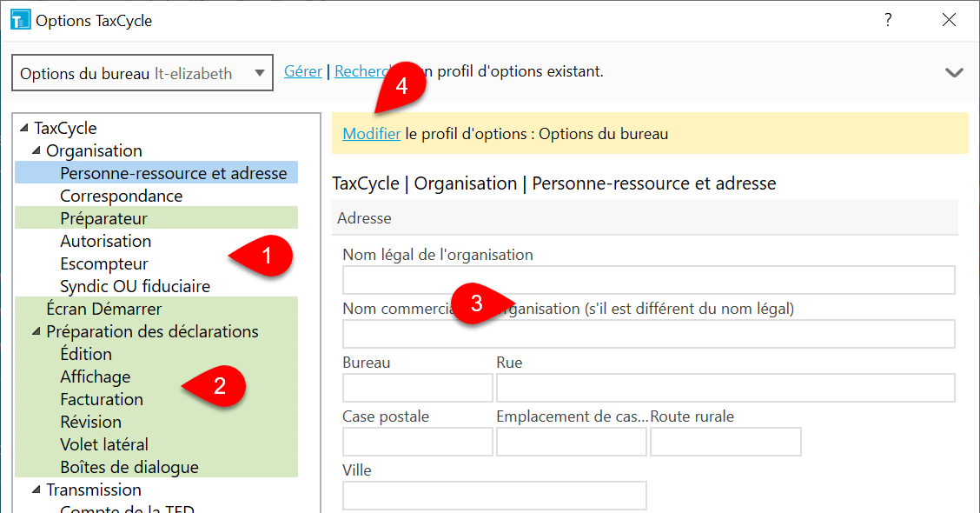The height and width of the screenshot is (513, 980).
Task: Open the help question mark button
Action: click(x=888, y=20)
